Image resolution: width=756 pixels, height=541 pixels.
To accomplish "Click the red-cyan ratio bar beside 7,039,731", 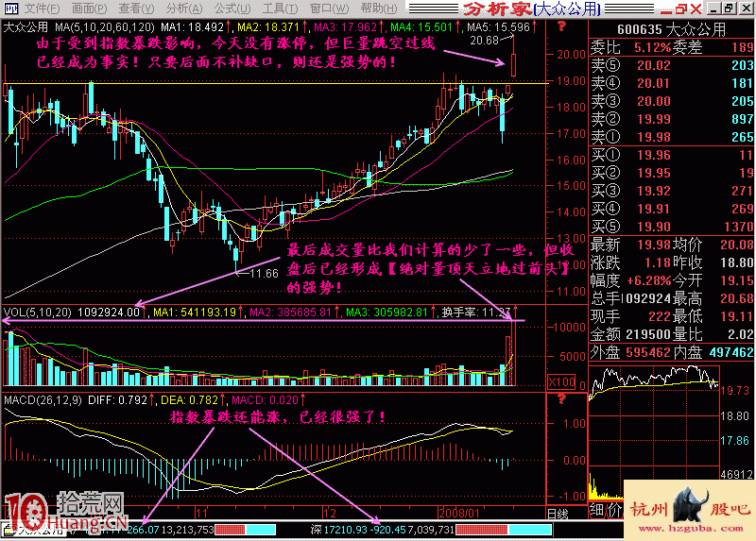I will point(504,530).
